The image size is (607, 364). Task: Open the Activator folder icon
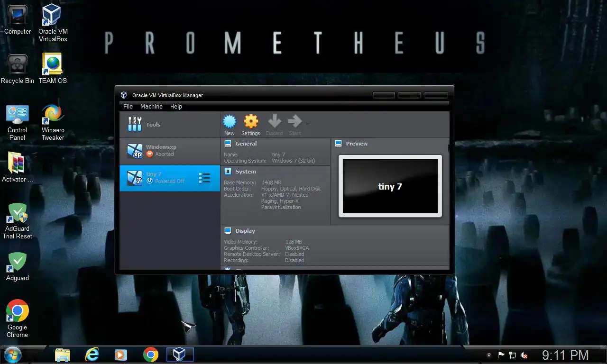(18, 167)
